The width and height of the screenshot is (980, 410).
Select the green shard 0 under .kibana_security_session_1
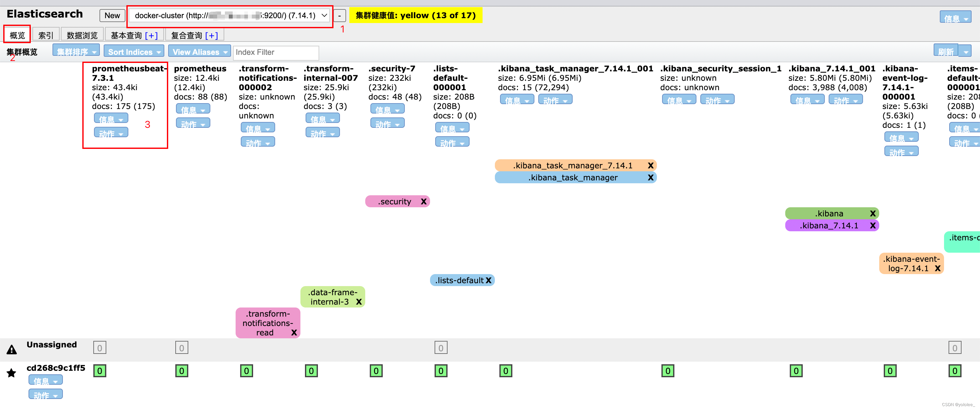point(668,371)
